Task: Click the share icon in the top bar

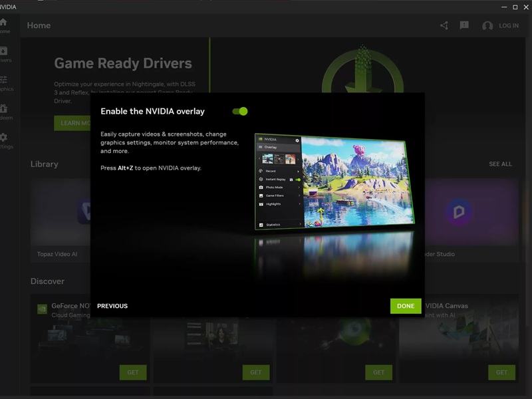Action: pyautogui.click(x=443, y=25)
